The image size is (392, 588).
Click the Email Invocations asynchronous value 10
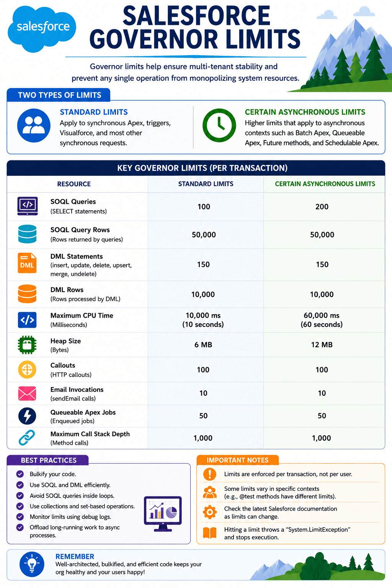[322, 393]
